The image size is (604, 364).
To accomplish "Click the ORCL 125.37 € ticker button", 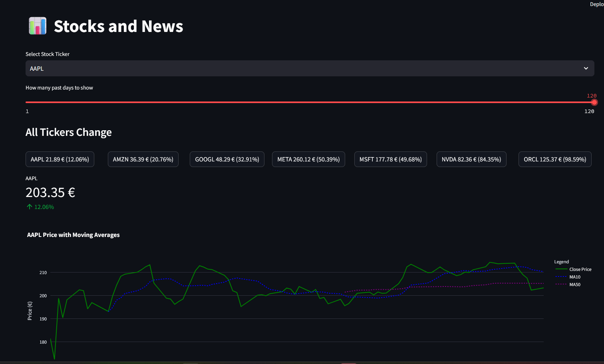I will coord(555,159).
